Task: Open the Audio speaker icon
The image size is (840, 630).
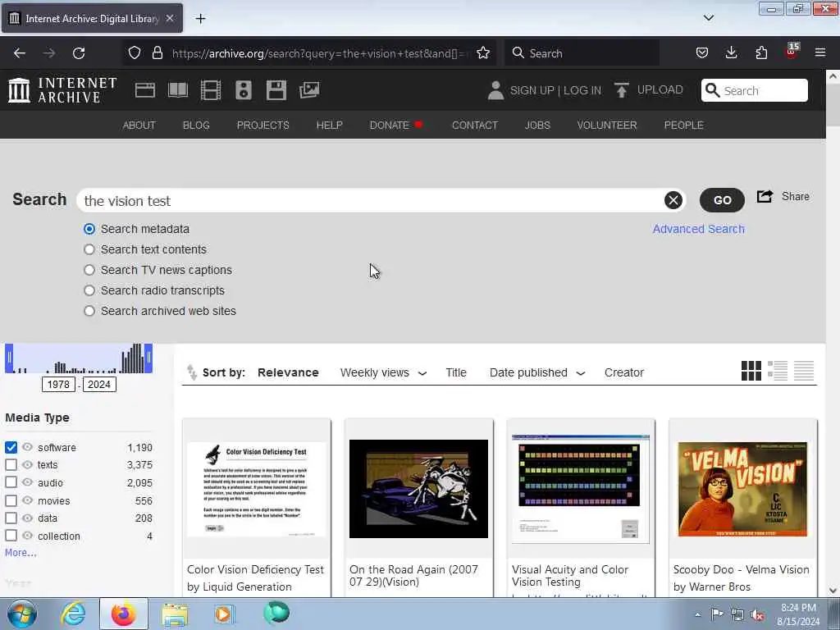Action: tap(243, 90)
